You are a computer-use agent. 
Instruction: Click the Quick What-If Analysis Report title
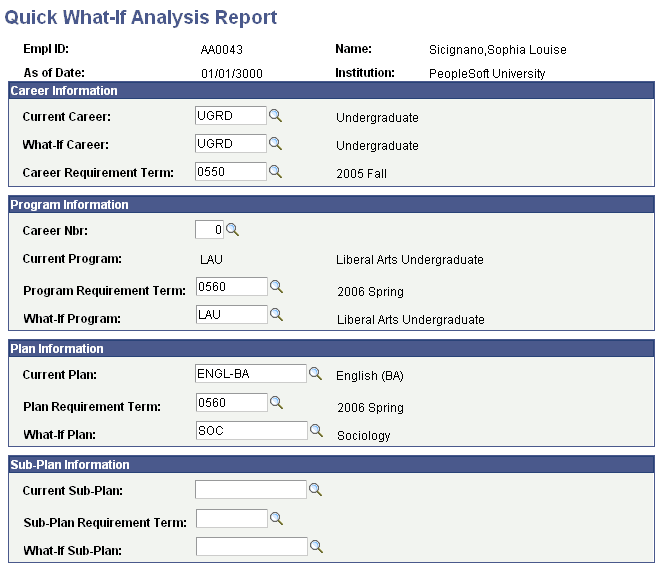coord(141,17)
